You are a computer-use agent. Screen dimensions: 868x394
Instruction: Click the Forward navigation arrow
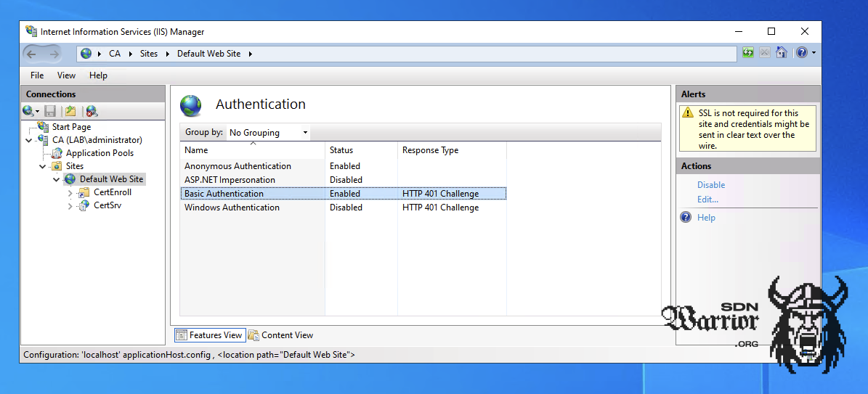pyautogui.click(x=54, y=54)
